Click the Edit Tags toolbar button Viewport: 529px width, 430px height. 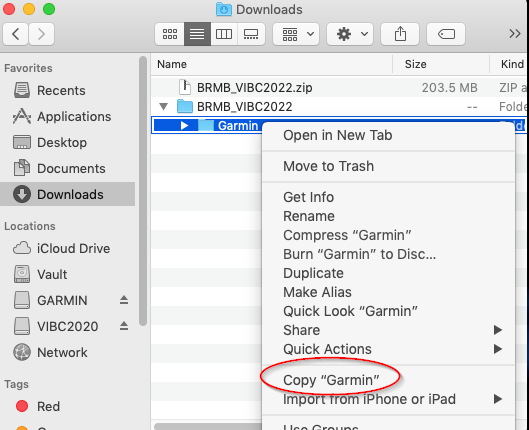coord(446,34)
